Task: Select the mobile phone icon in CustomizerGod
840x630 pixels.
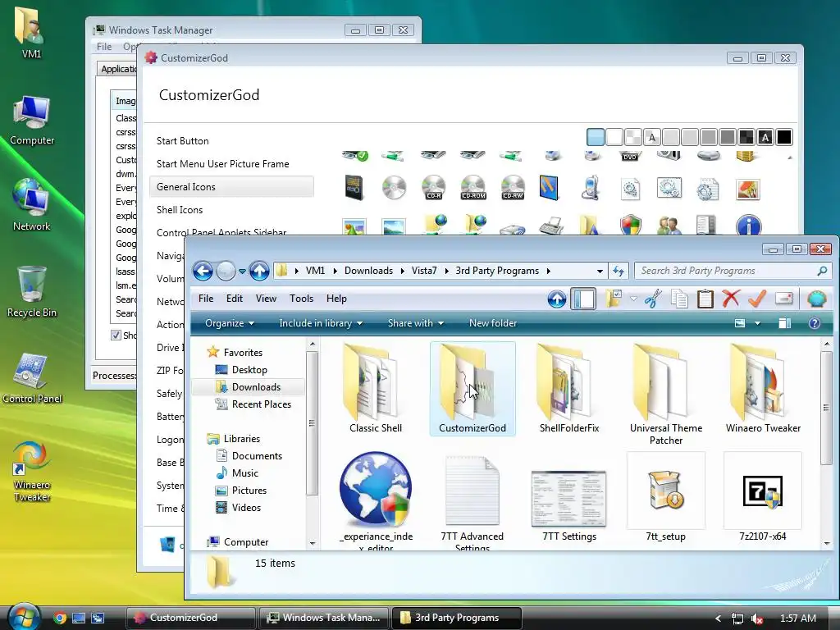Action: tap(590, 188)
